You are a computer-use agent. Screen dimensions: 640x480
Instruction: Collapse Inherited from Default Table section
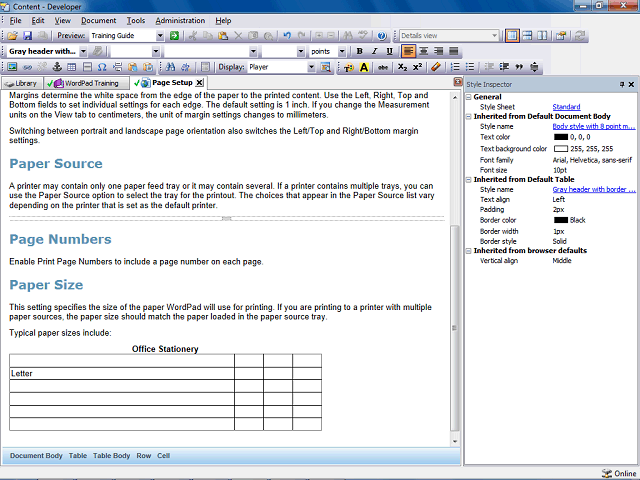[x=469, y=180]
